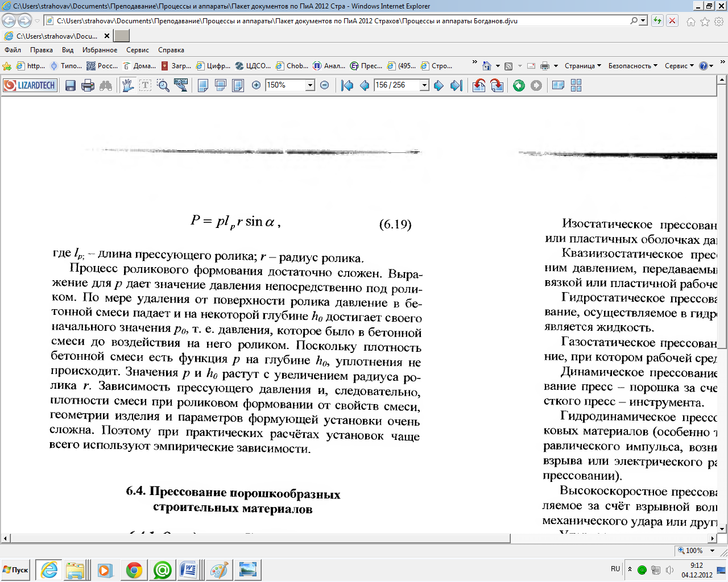
Task: Expand the Страница command bar menu
Action: [583, 66]
